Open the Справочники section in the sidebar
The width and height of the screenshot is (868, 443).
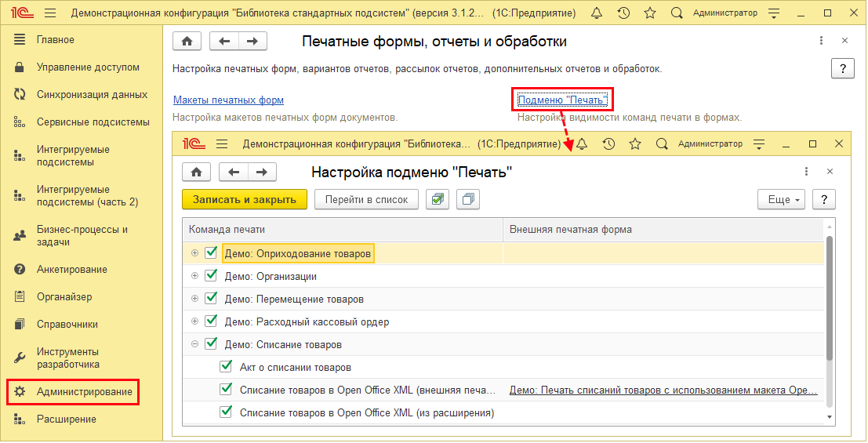67,324
